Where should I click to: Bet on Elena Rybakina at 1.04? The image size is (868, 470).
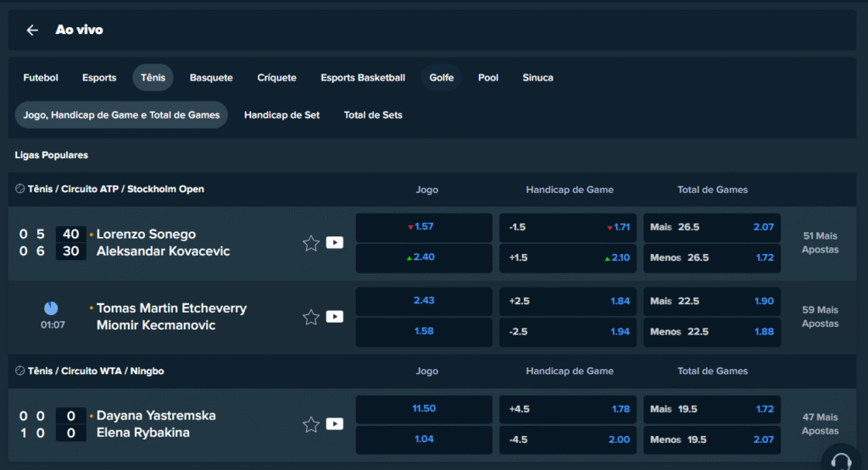(x=424, y=440)
